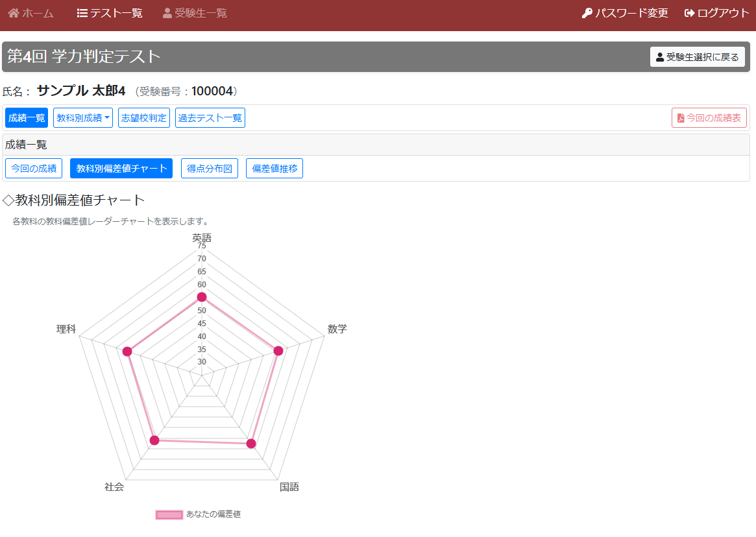Click the 英語 data point on radar chart

202,297
